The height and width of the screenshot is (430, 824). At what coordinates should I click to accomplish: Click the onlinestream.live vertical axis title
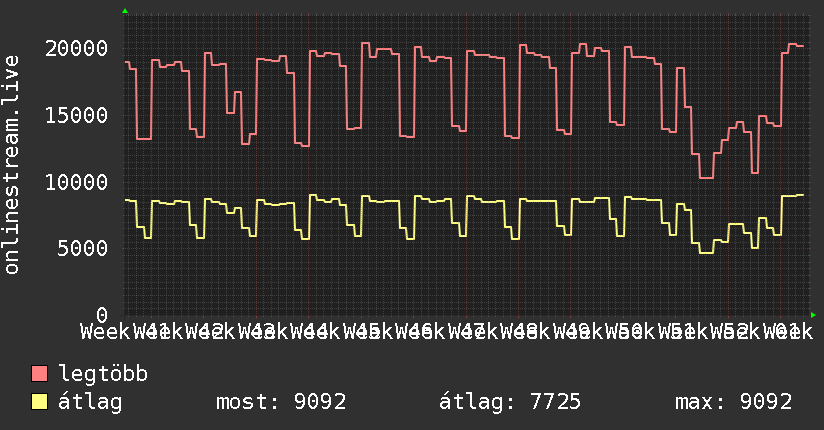pos(11,165)
